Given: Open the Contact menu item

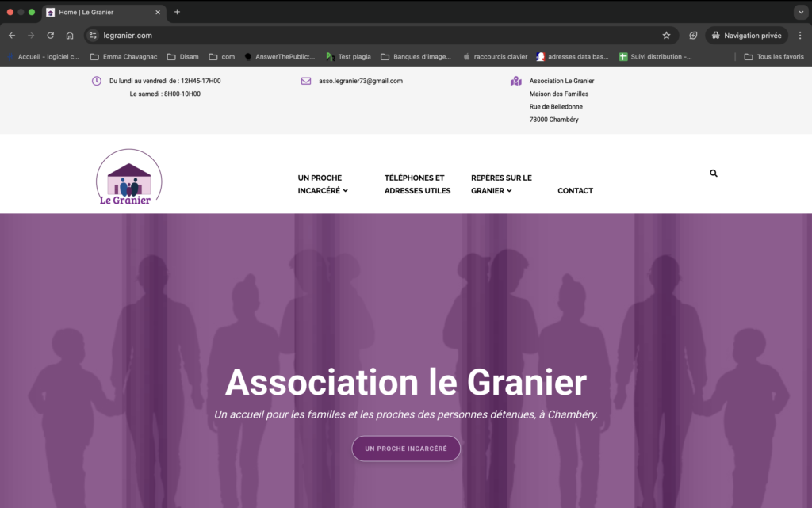Looking at the screenshot, I should (x=576, y=191).
